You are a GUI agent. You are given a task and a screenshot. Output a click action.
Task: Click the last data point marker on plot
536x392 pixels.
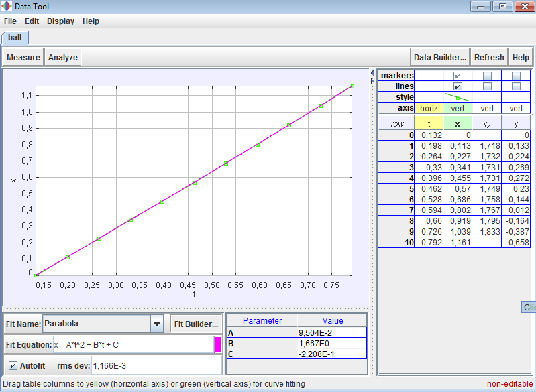(352, 86)
